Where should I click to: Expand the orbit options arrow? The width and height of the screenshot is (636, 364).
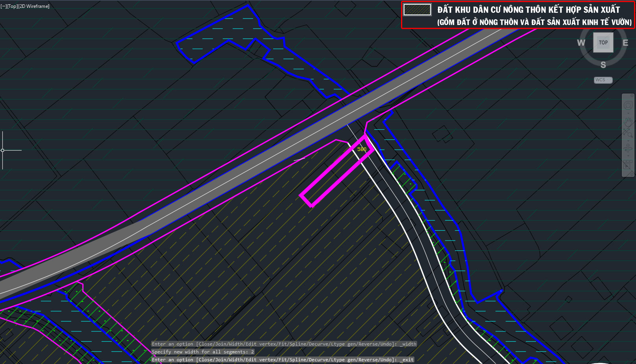point(628,156)
